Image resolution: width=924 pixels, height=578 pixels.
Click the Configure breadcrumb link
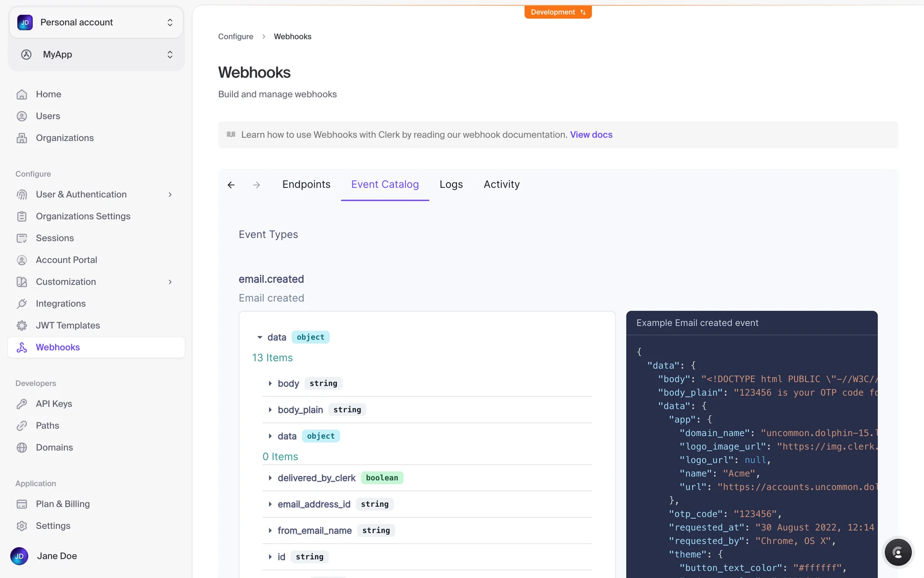click(x=235, y=37)
